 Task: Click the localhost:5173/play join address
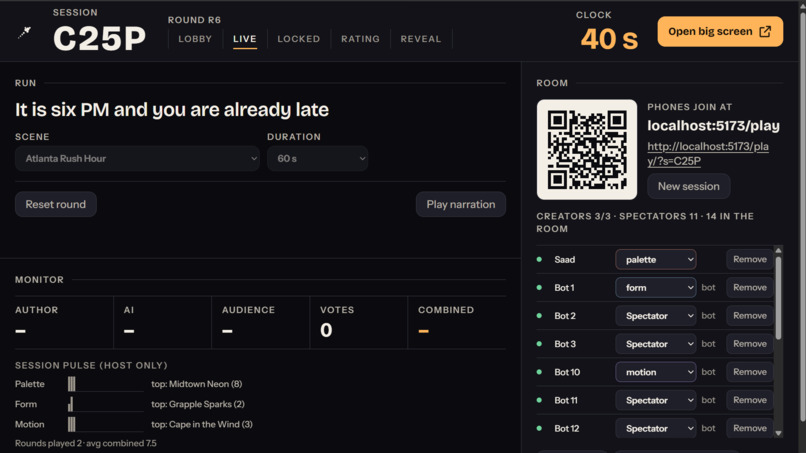tap(713, 125)
